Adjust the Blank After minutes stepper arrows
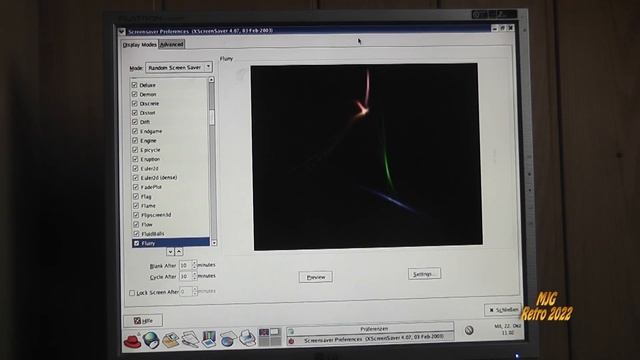The image size is (640, 360). point(194,265)
